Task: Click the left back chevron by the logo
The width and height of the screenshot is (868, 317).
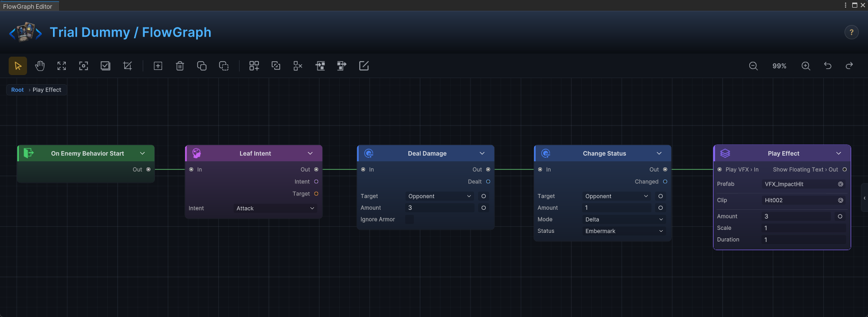Action: [12, 34]
